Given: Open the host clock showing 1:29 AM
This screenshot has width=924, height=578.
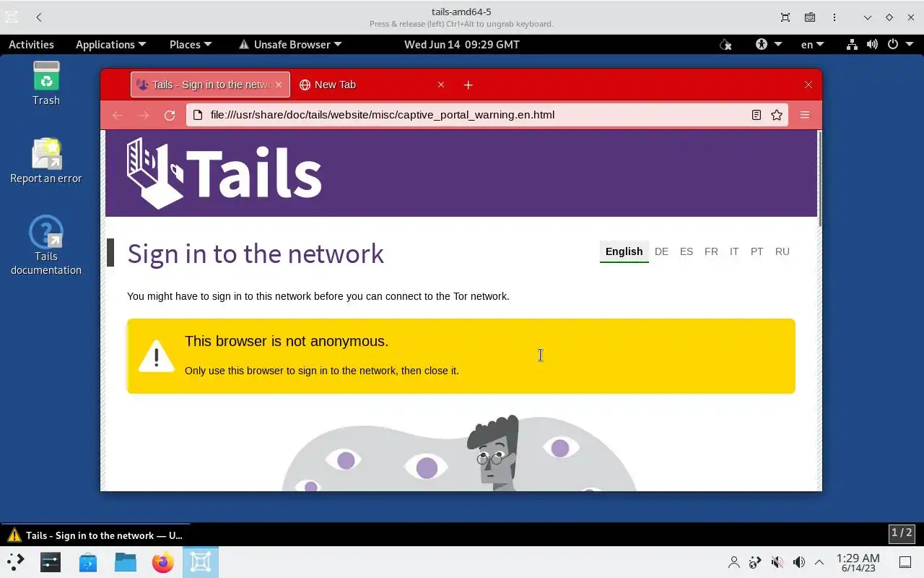Looking at the screenshot, I should point(858,563).
